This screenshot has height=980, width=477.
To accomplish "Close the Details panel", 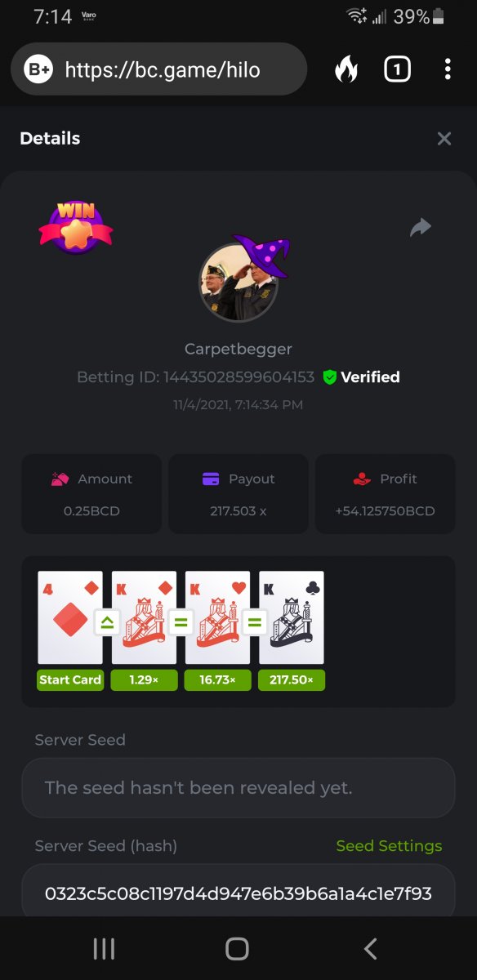I will tap(444, 138).
